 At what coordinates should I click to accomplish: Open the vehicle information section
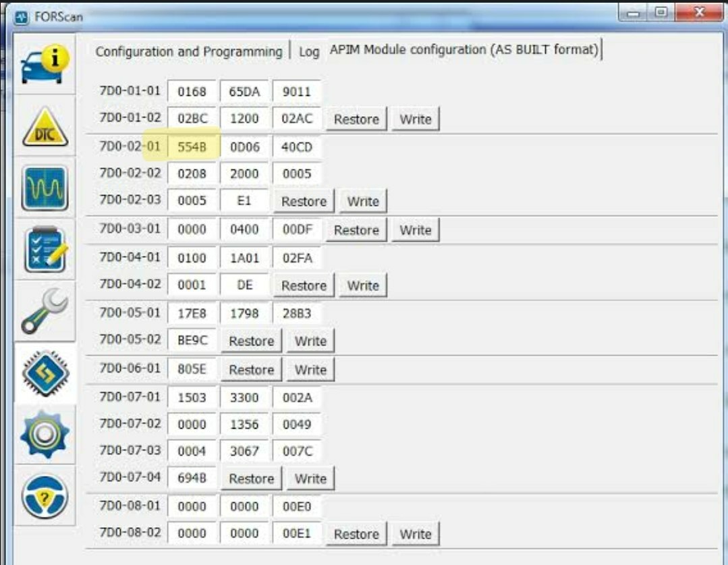[x=45, y=64]
